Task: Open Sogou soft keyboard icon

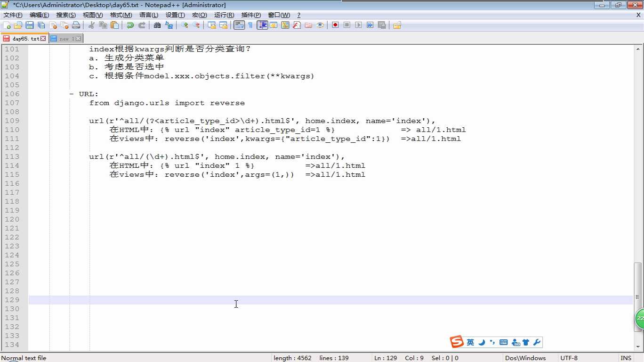Action: pos(503,343)
